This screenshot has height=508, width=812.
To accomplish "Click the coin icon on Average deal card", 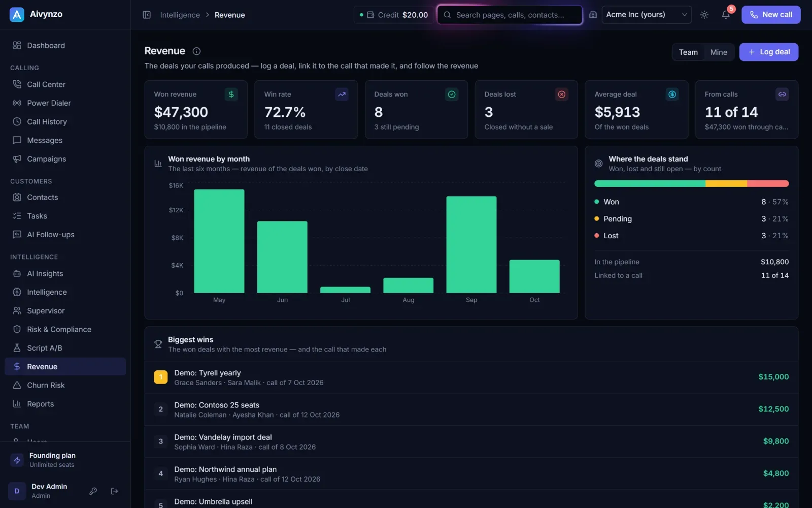I will coord(672,94).
